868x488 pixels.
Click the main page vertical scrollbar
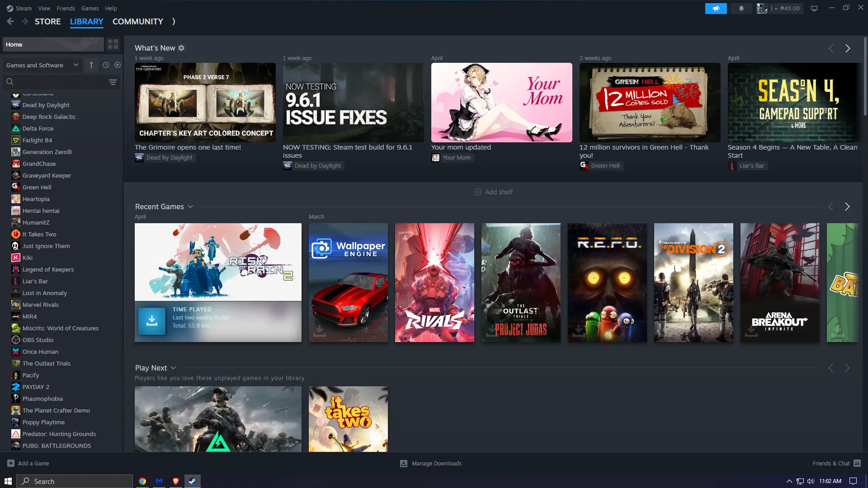pos(865,77)
